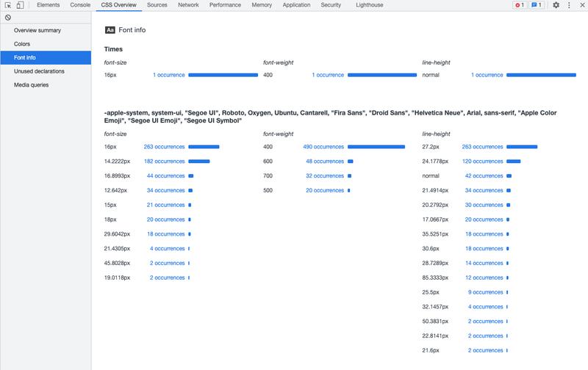Open the Network tab
588x370 pixels.
pyautogui.click(x=188, y=5)
